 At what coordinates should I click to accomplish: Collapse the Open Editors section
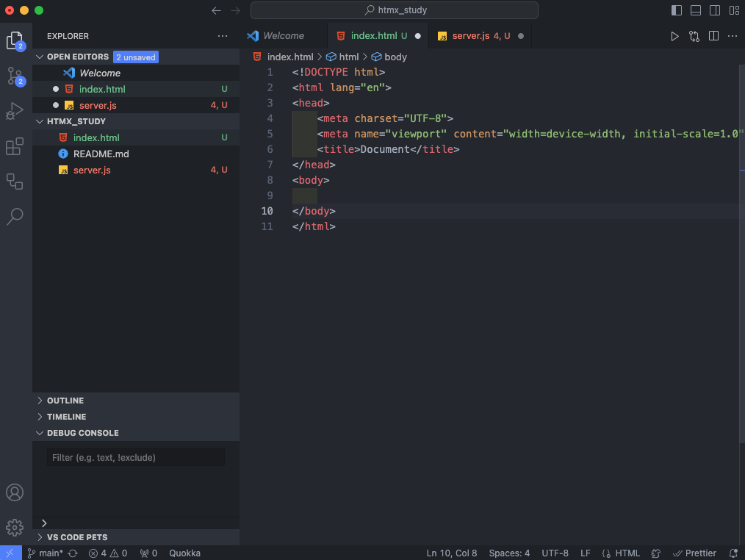(x=40, y=57)
